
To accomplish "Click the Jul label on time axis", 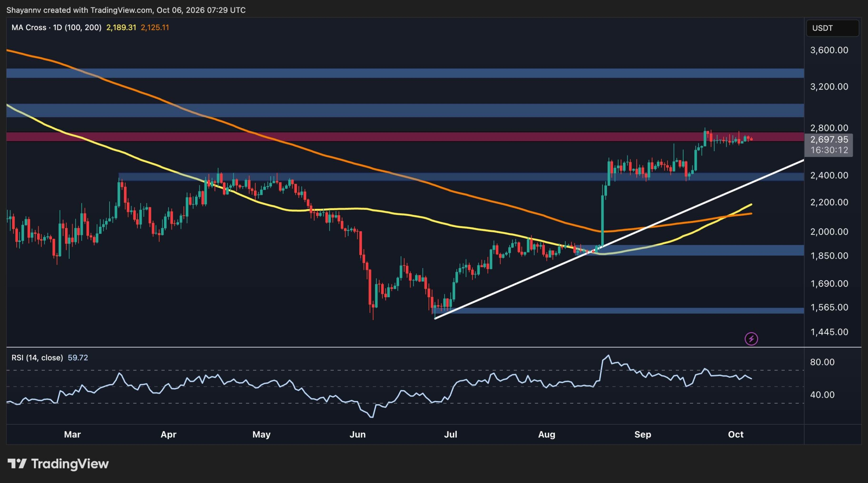I will coord(451,434).
